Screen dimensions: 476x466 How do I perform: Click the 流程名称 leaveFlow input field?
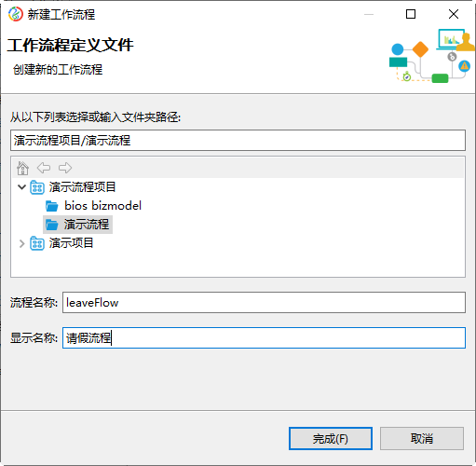click(x=264, y=302)
